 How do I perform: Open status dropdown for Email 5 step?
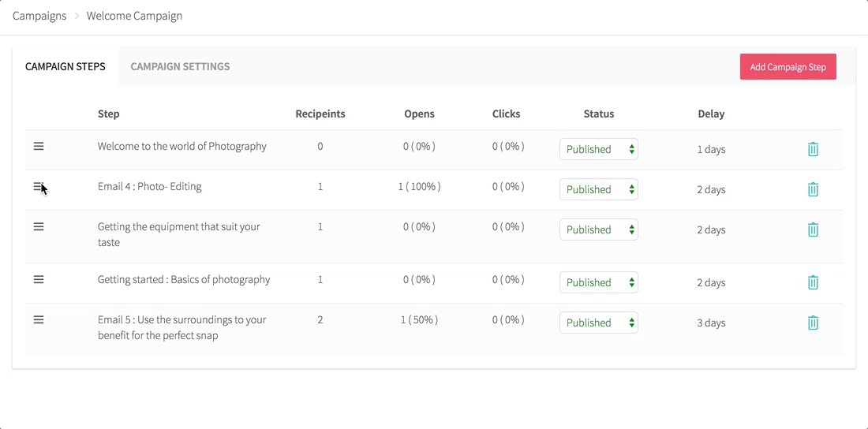(x=598, y=323)
